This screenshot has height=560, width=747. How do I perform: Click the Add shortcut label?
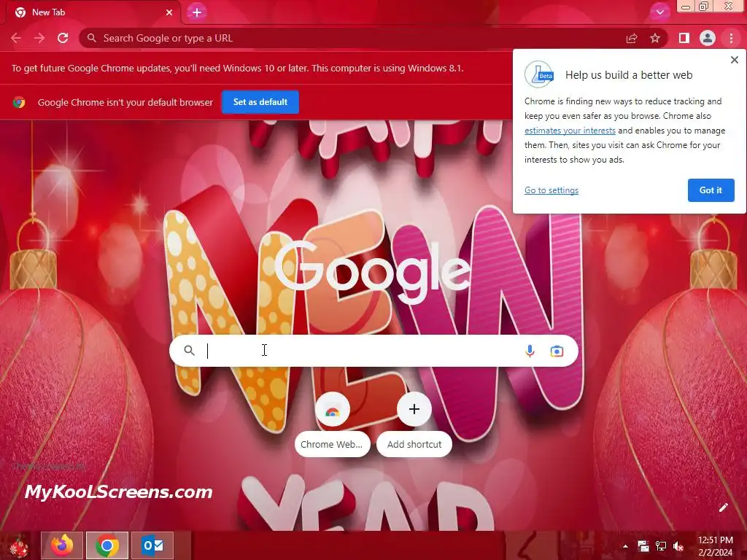pyautogui.click(x=414, y=444)
